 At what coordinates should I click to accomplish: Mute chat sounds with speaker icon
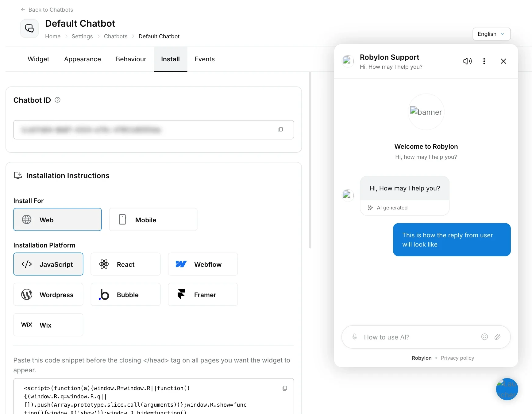point(467,61)
